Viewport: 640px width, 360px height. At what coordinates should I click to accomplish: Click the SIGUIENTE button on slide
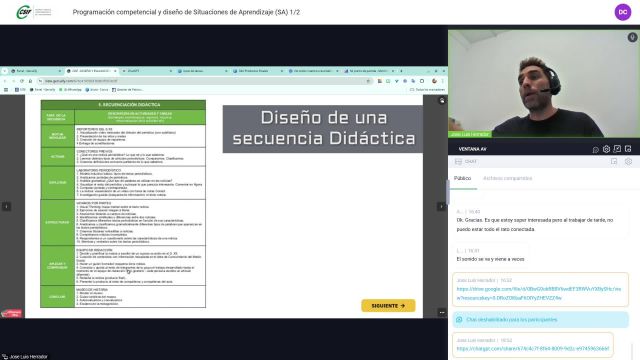pos(388,306)
